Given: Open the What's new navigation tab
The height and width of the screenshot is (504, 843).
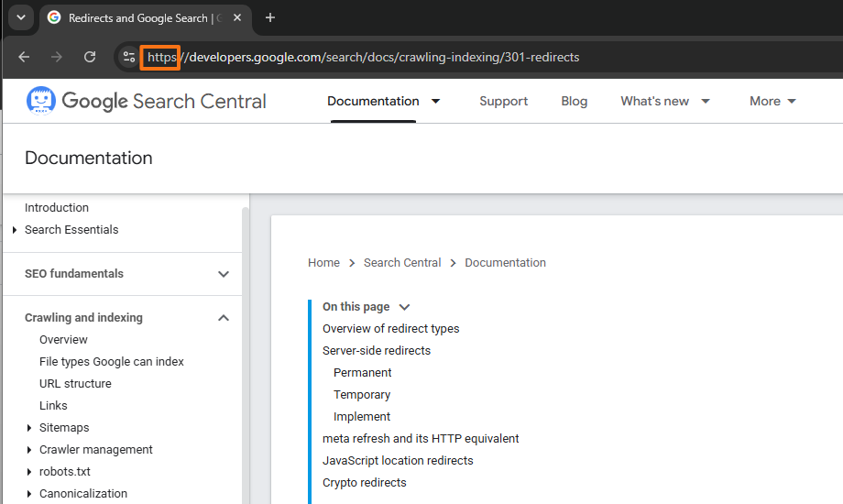Looking at the screenshot, I should pos(655,101).
